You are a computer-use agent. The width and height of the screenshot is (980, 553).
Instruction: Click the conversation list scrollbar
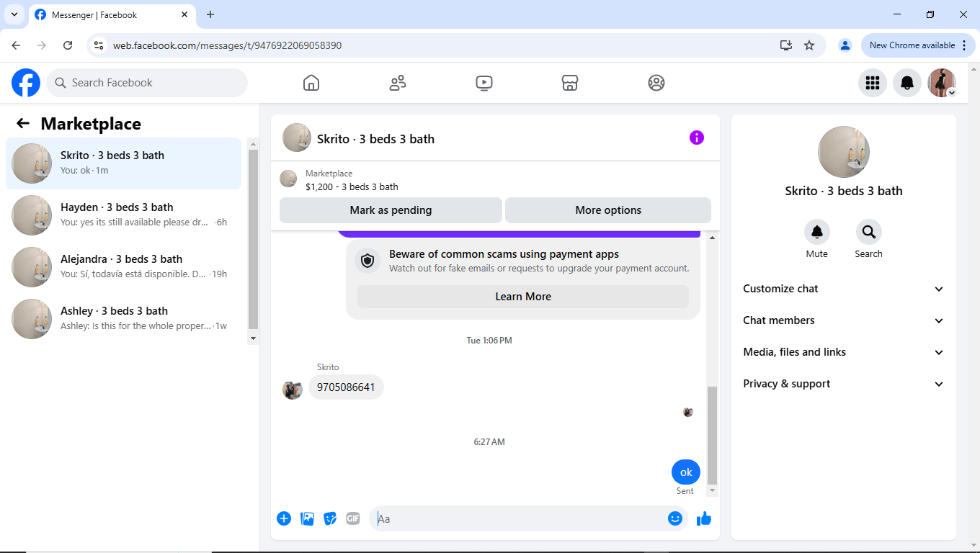pos(253,240)
